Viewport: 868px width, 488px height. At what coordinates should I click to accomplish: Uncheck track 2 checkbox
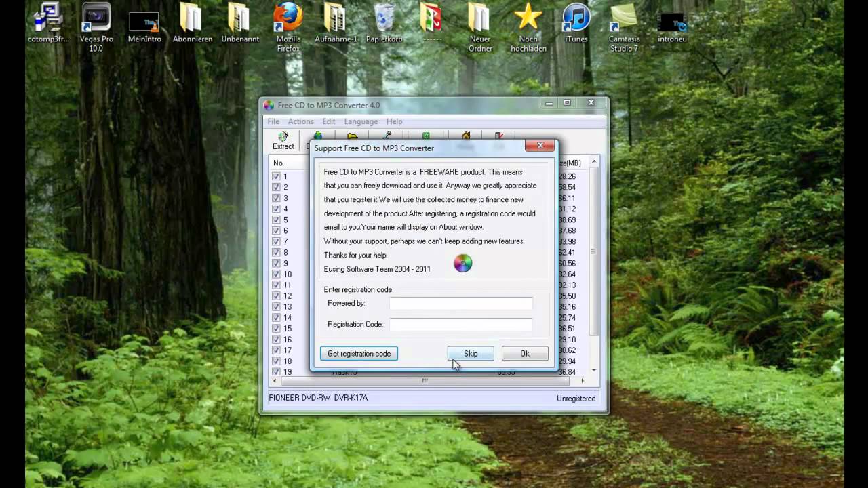pos(276,187)
